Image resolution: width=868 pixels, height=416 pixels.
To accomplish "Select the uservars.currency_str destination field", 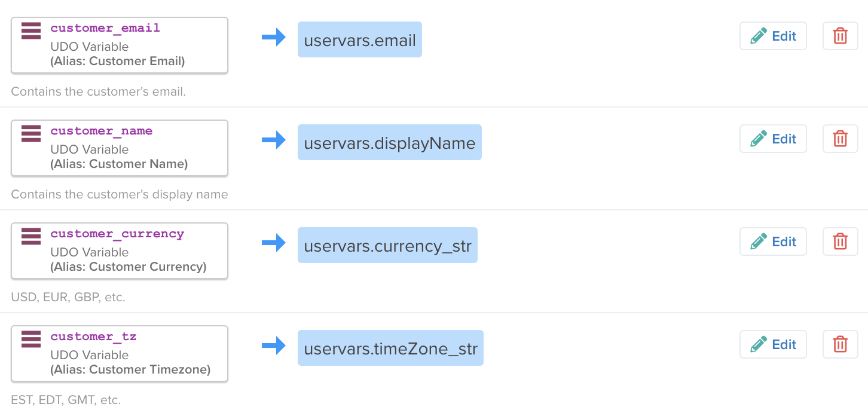I will [387, 245].
